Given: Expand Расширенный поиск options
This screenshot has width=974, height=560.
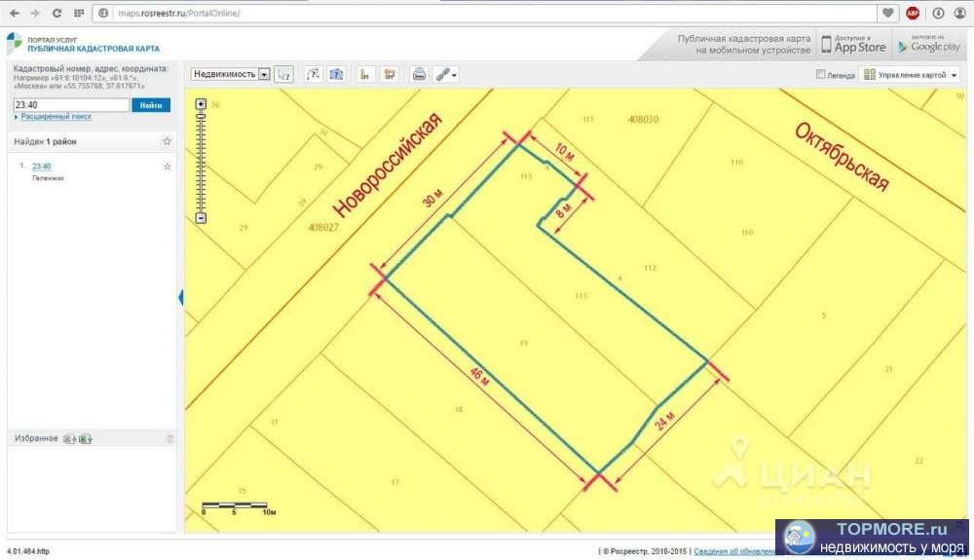Looking at the screenshot, I should point(55,117).
